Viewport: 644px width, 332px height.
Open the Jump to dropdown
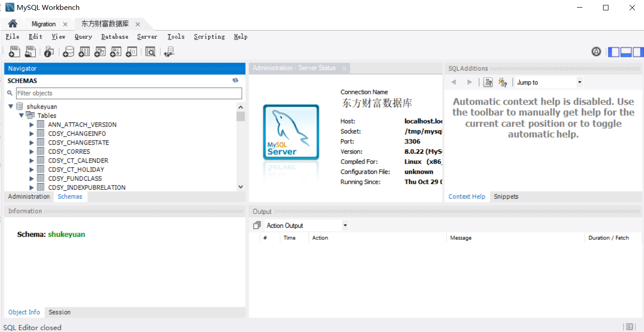(x=579, y=82)
